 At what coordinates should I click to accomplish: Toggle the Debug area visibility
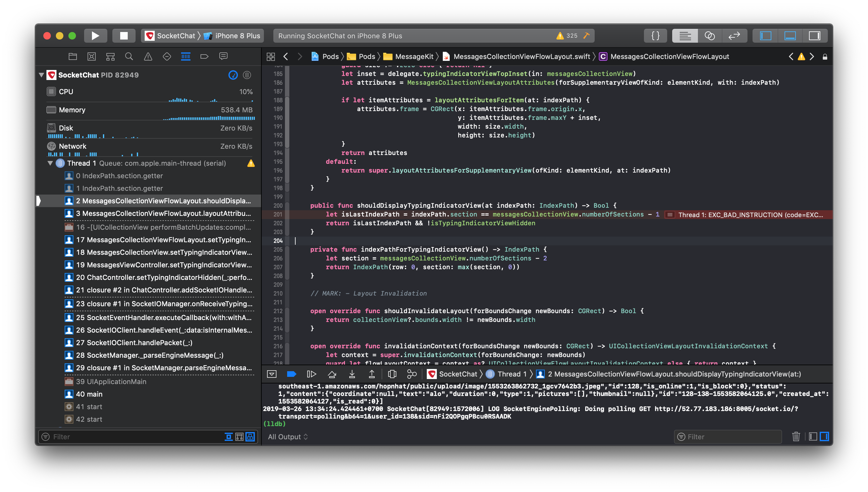[790, 35]
